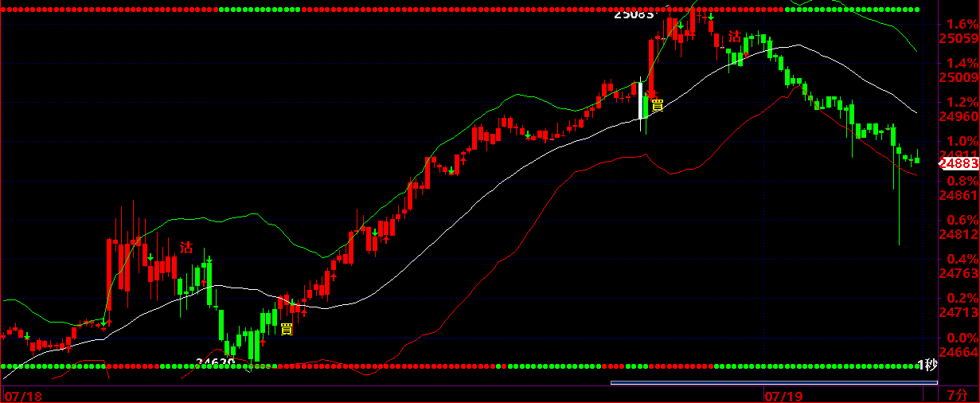Click the 1秒 refresh label
Image resolution: width=980 pixels, height=403 pixels.
[928, 365]
